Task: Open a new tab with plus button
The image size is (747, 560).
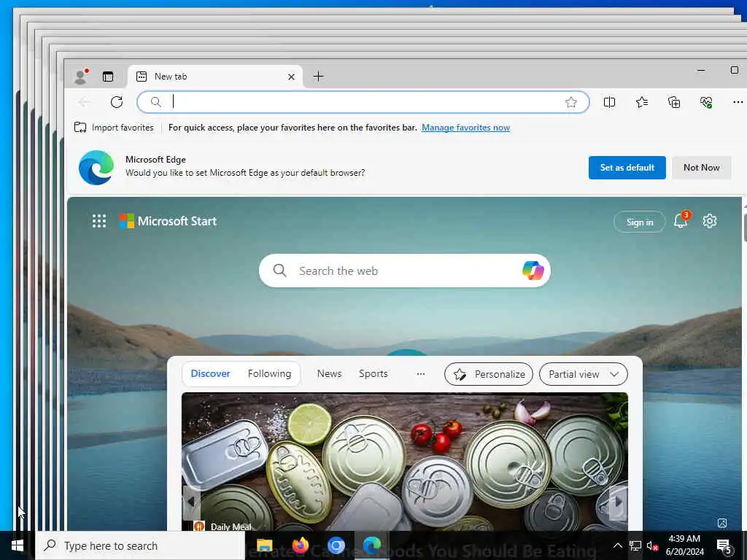Action: coord(318,76)
